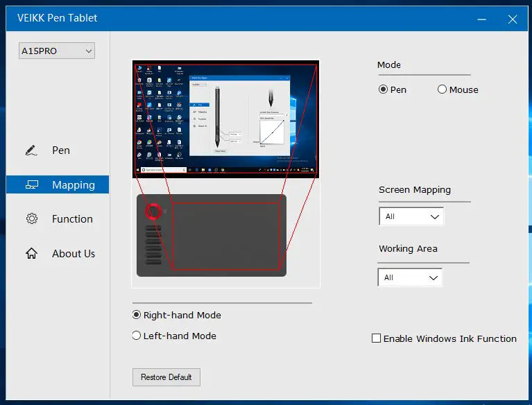
Task: Select the Pen mode radio button
Action: 383,89
